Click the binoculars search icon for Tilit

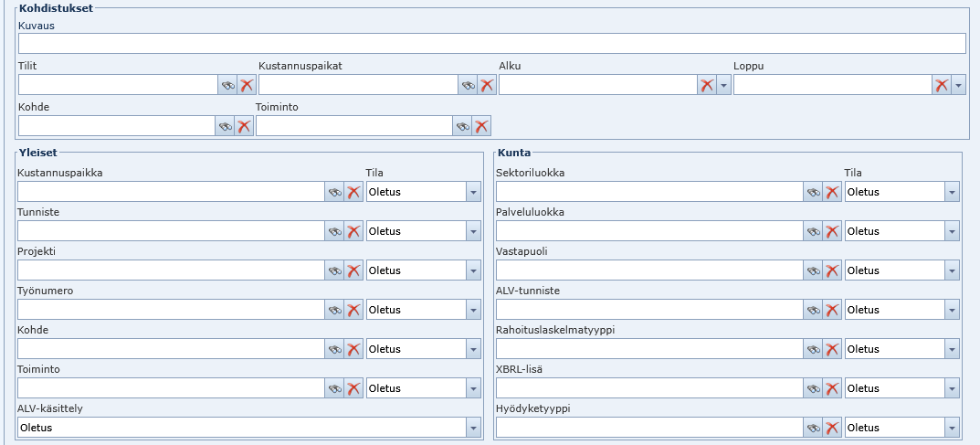coord(227,85)
